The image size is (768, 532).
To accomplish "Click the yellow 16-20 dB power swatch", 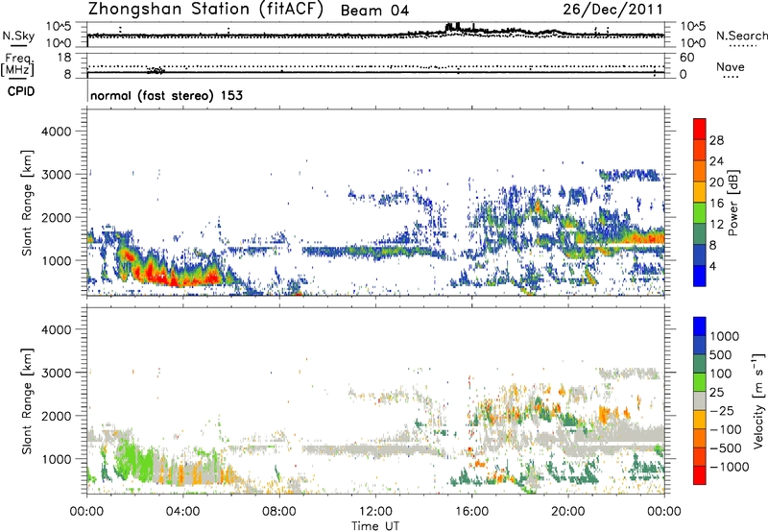I will [700, 191].
